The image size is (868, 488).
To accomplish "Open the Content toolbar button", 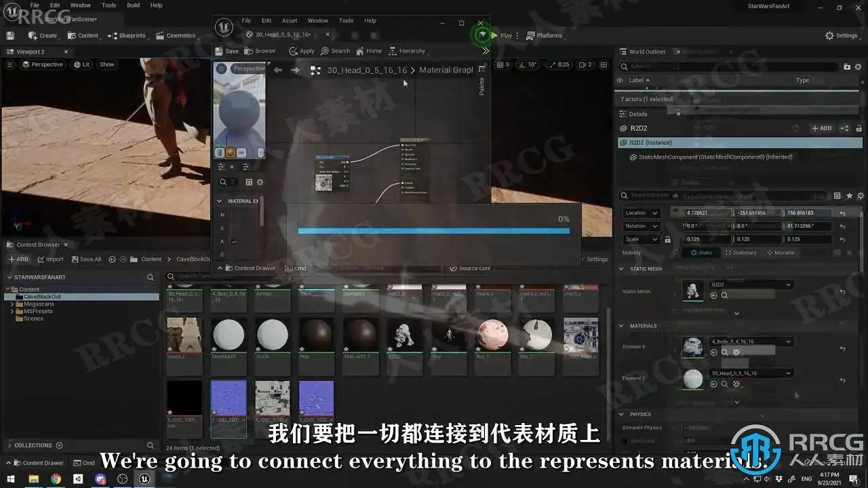I will 83,35.
